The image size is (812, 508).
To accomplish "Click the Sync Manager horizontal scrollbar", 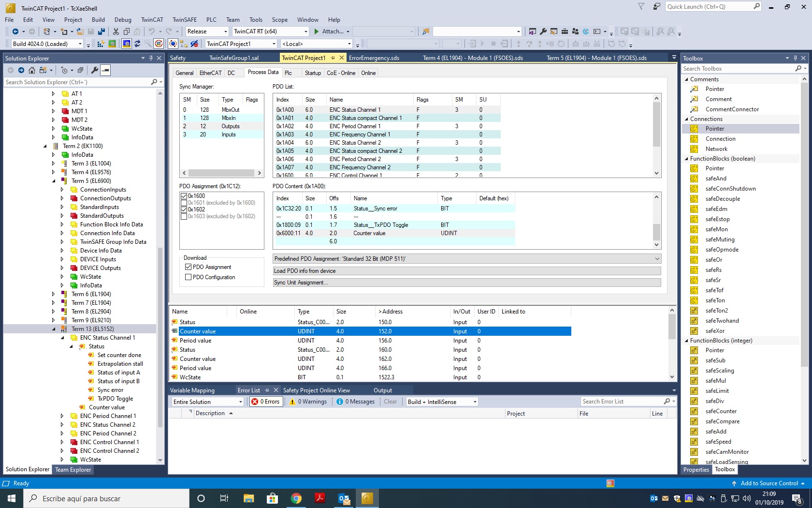I will [221, 173].
